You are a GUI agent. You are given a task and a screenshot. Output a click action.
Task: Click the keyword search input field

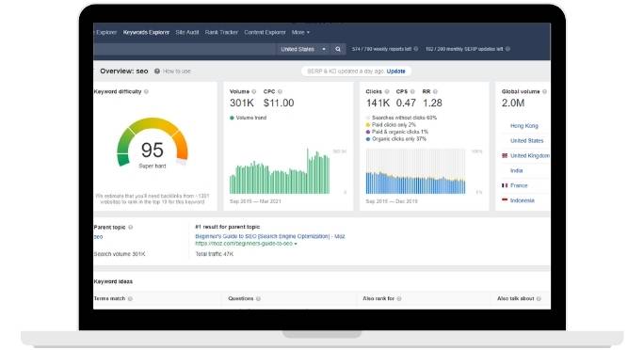point(185,49)
